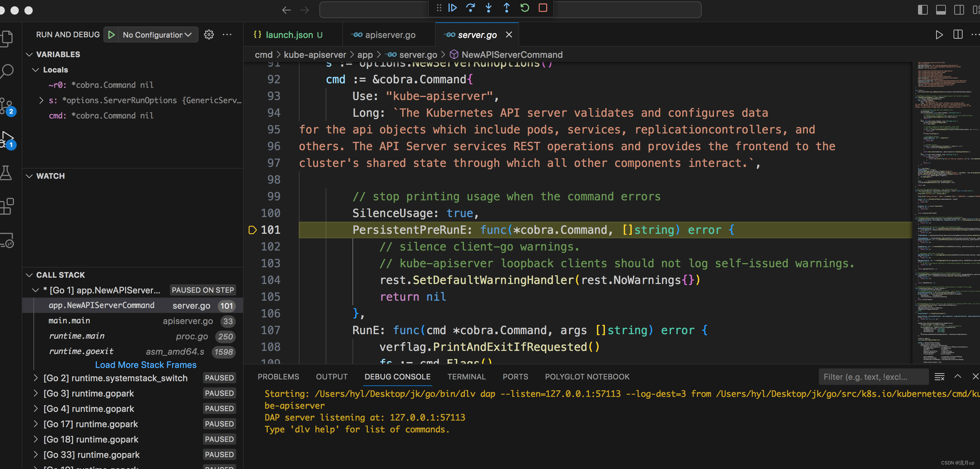Expand the s: *options.ServerRunOptions variable
This screenshot has width=980, height=469.
click(x=41, y=100)
